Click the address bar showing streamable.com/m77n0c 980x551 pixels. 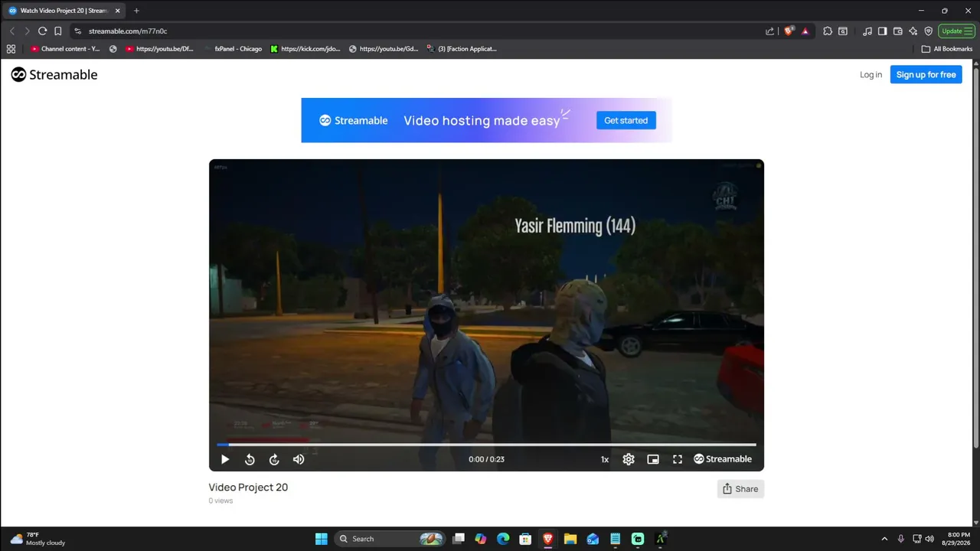[421, 31]
